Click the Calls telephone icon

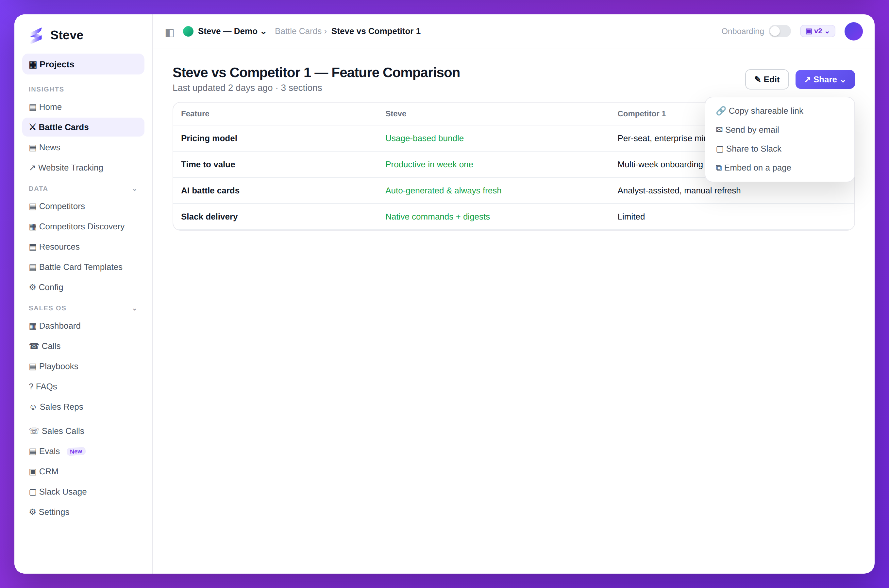(x=34, y=346)
